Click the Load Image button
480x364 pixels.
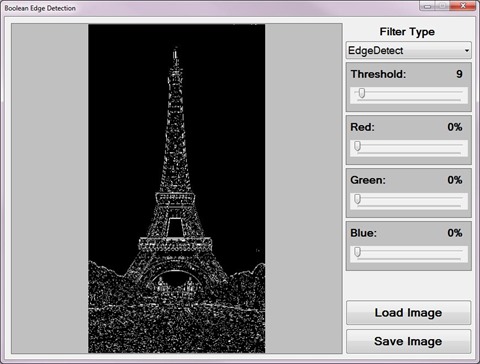pos(408,313)
